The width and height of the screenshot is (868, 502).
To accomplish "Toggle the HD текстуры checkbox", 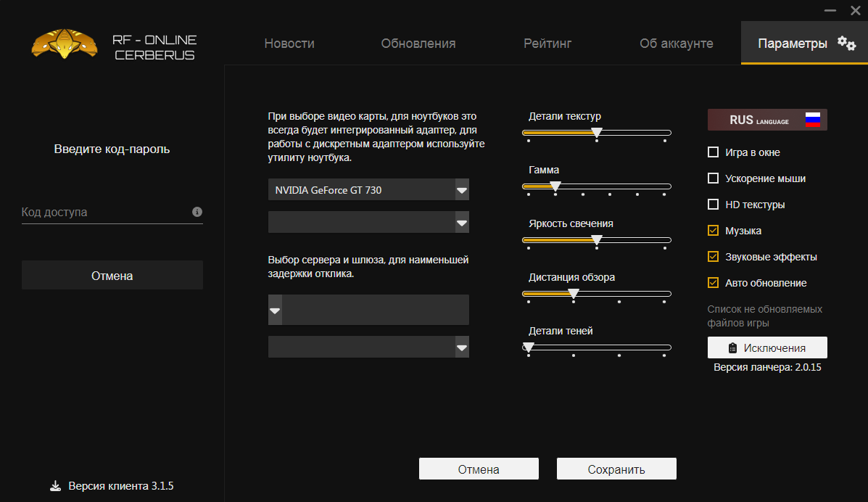I will pyautogui.click(x=713, y=205).
